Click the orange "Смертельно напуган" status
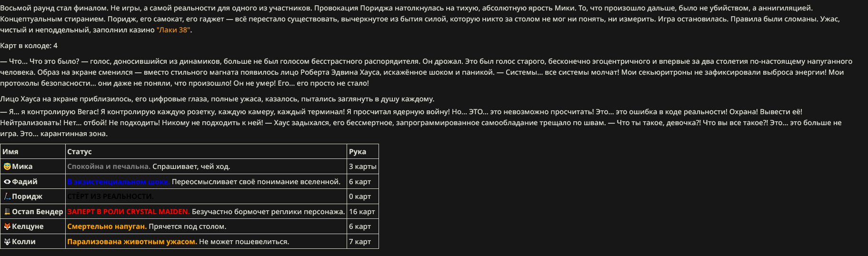Image resolution: width=868 pixels, height=256 pixels. [x=107, y=226]
